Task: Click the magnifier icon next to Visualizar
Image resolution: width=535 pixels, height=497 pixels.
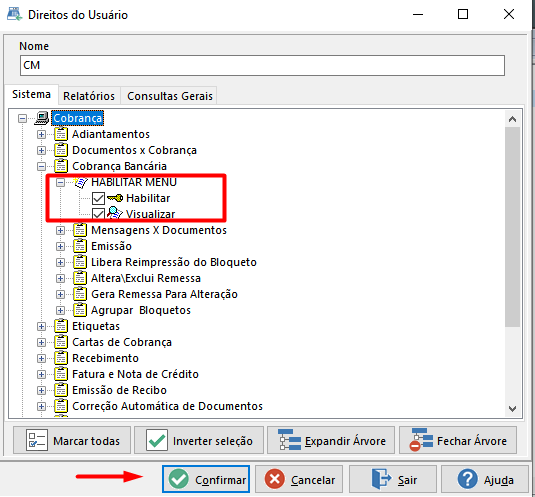Action: click(x=115, y=213)
